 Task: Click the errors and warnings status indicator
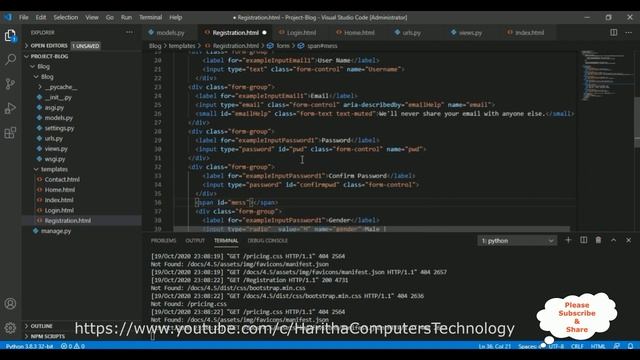pos(73,346)
